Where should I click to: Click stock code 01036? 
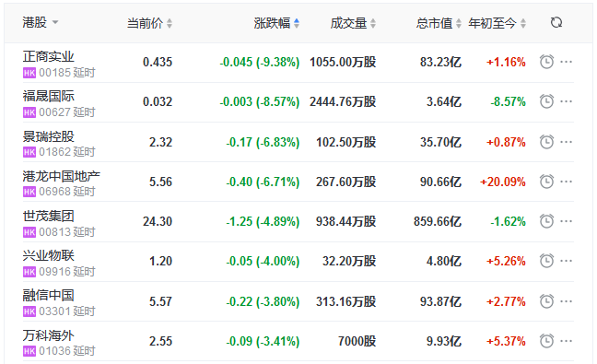tap(55, 351)
